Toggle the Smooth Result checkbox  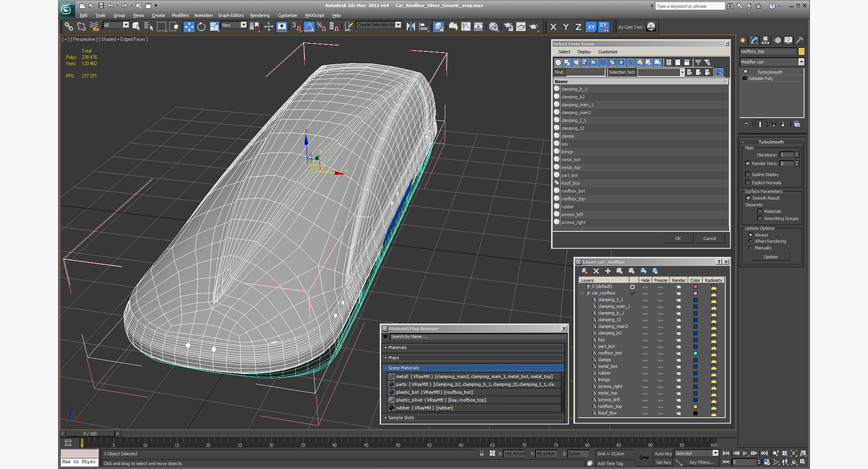pyautogui.click(x=748, y=198)
